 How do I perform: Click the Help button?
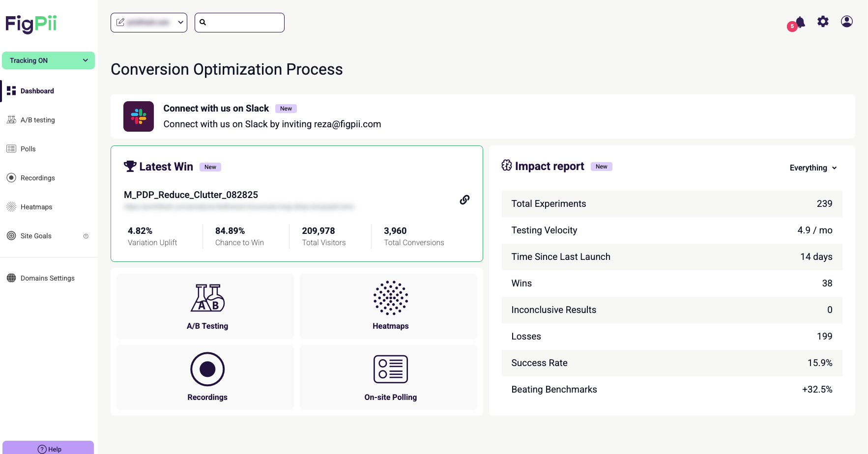click(x=48, y=448)
